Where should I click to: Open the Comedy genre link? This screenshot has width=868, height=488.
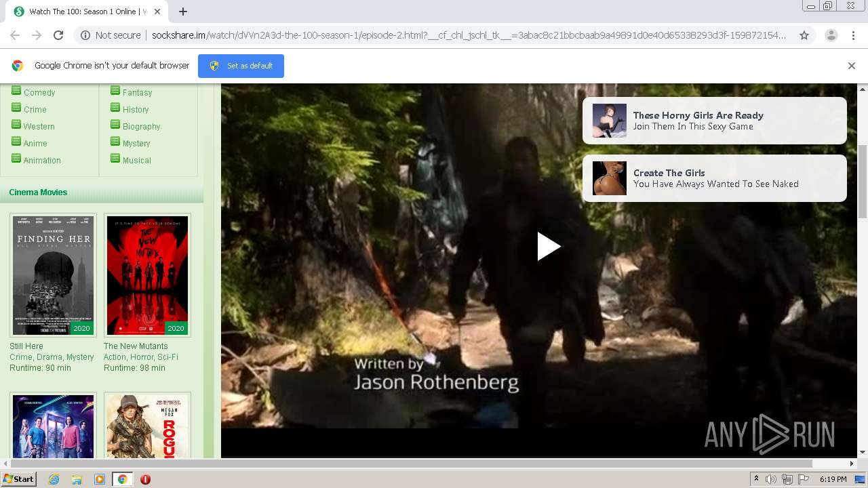coord(39,93)
